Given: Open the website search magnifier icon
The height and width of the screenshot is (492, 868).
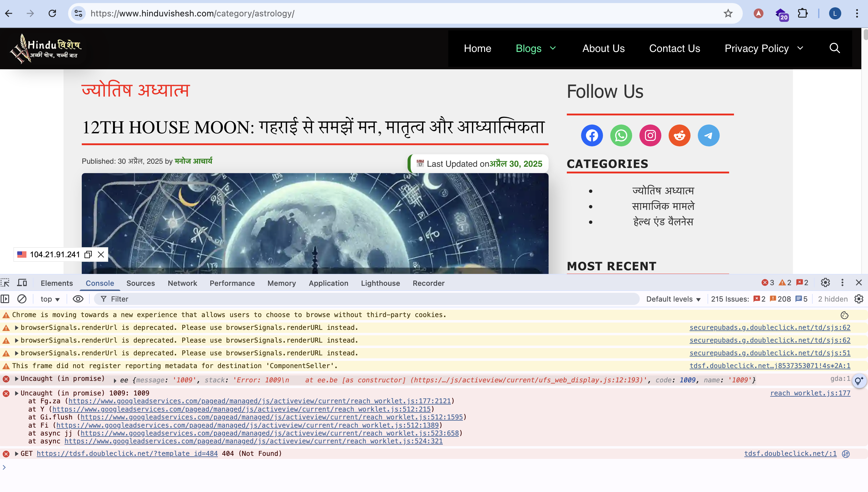Looking at the screenshot, I should [x=835, y=48].
